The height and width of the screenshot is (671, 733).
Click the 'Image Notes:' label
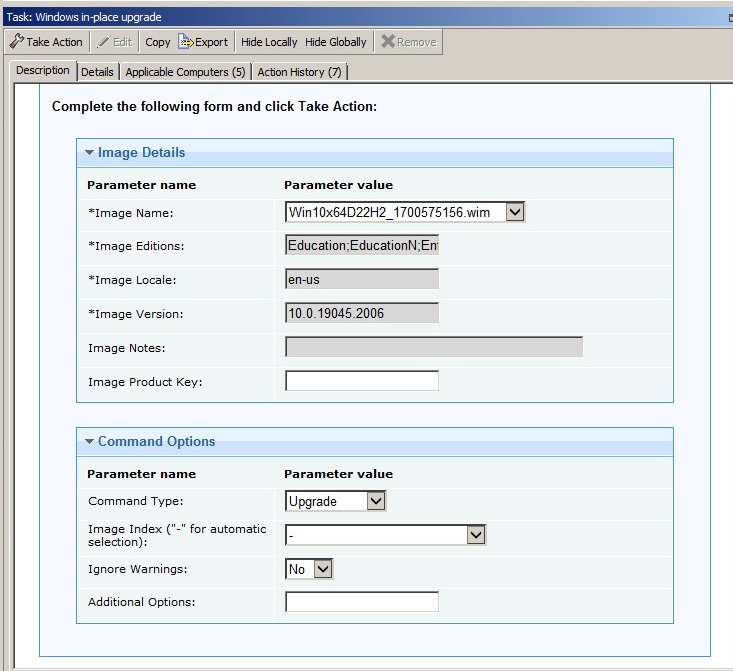[127, 348]
